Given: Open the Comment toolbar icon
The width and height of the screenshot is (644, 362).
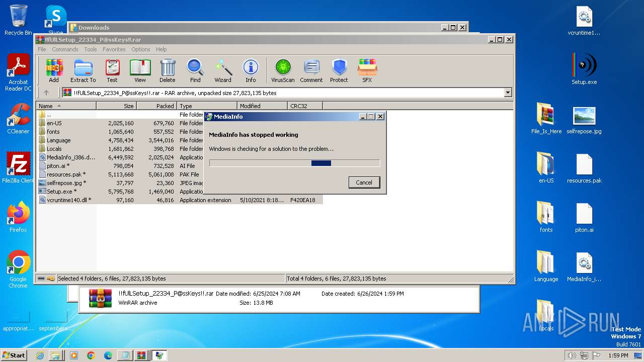Looking at the screenshot, I should coord(311,70).
